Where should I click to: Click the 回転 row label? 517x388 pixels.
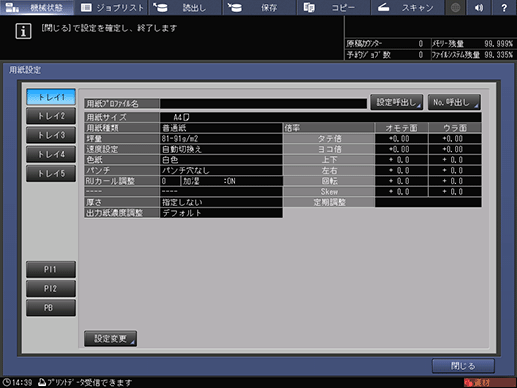[329, 181]
